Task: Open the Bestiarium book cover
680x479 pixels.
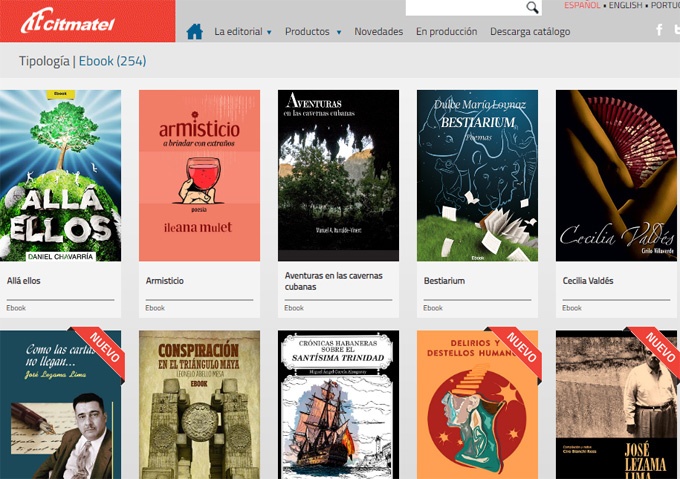Action: [x=477, y=176]
